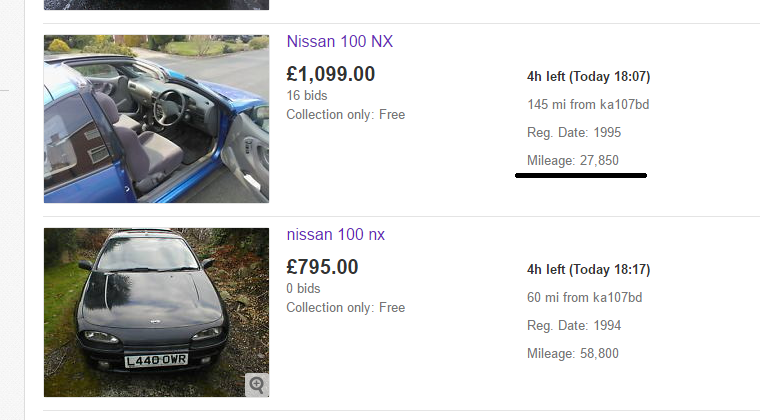Viewport: 760px width, 420px height.
Task: Open the nissan 100 nx lowercase listing title
Action: coord(335,234)
